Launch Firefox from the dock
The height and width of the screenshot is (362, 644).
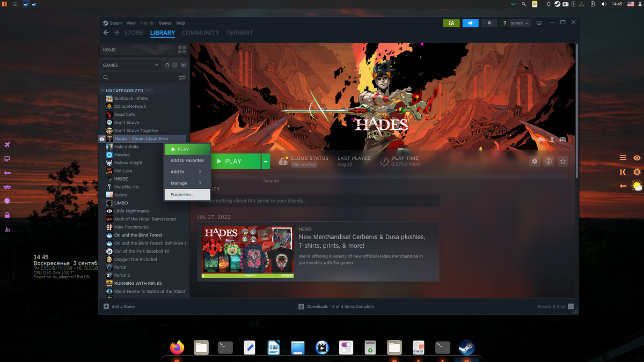pyautogui.click(x=177, y=348)
